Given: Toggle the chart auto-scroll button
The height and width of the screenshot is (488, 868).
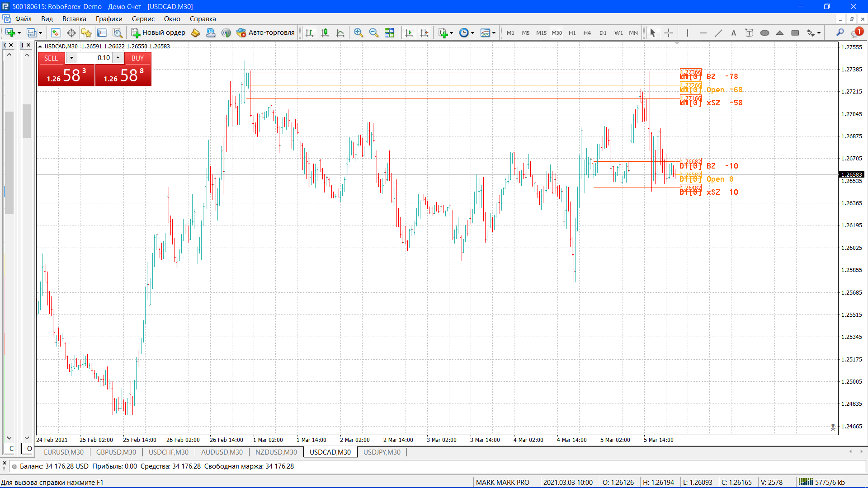Looking at the screenshot, I should point(409,33).
